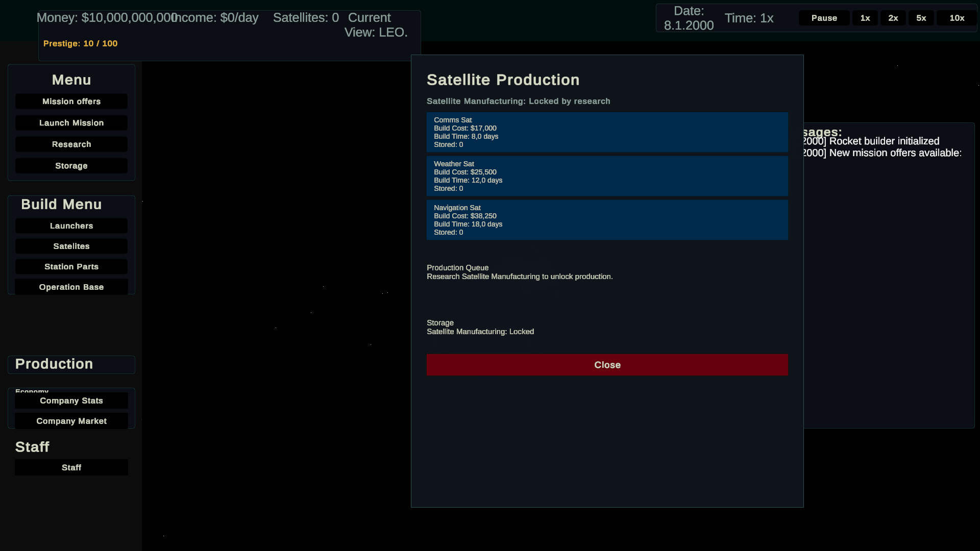Image resolution: width=980 pixels, height=551 pixels.
Task: Set time speed to 5x
Action: tap(921, 18)
